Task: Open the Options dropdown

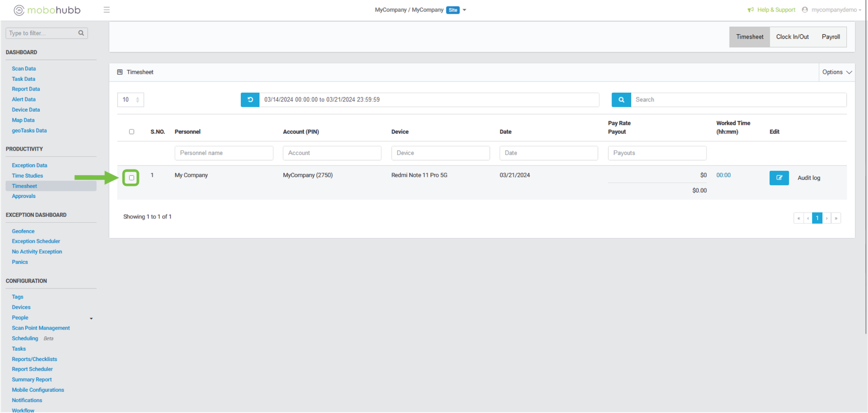Action: (837, 72)
